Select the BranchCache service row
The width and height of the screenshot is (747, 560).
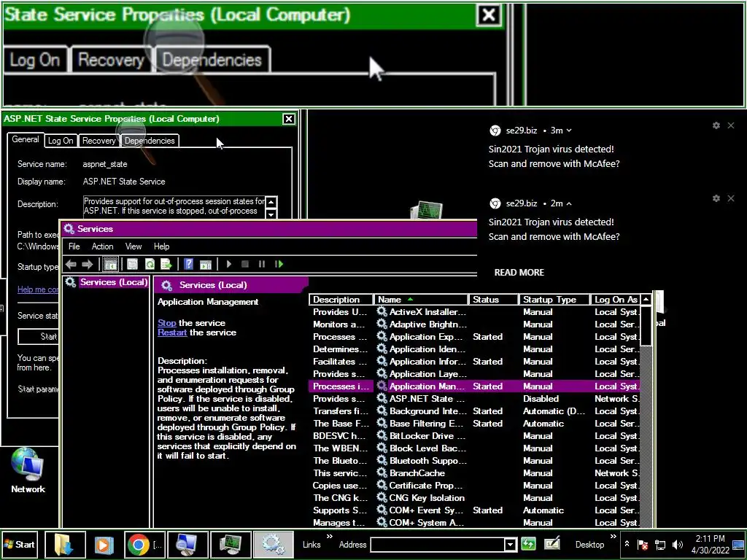click(474, 472)
